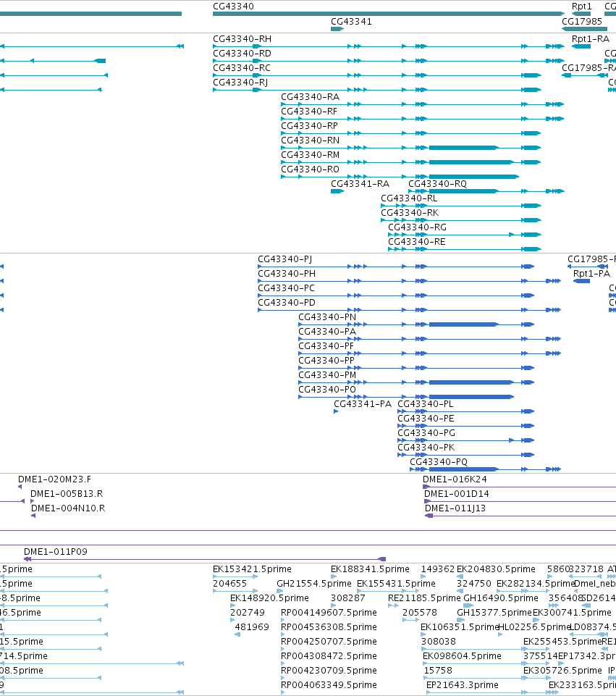Click EST GH21554.5prime label
This screenshot has width=616, height=696.
(x=314, y=583)
